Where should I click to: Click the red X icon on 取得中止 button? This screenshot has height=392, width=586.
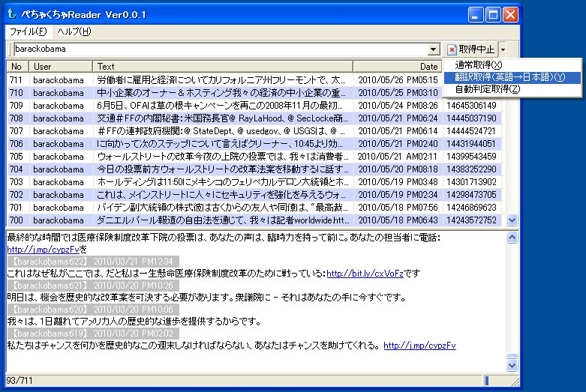click(452, 49)
